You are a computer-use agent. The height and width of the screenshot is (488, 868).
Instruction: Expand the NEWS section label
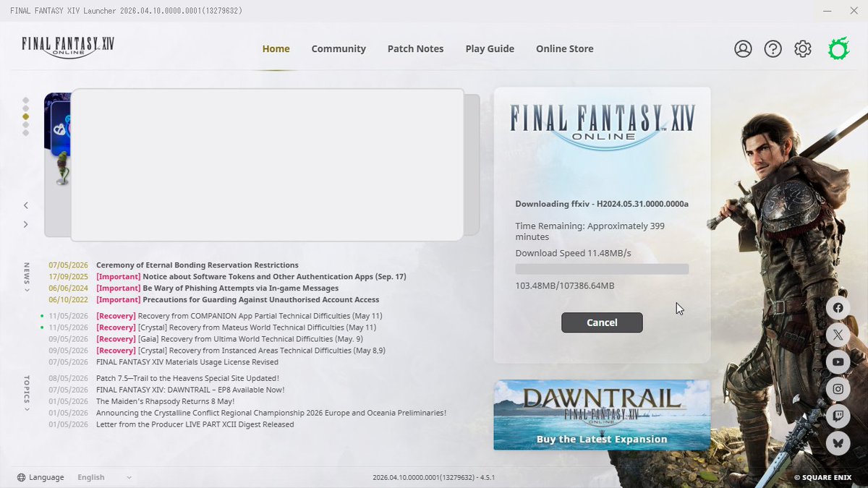27,277
